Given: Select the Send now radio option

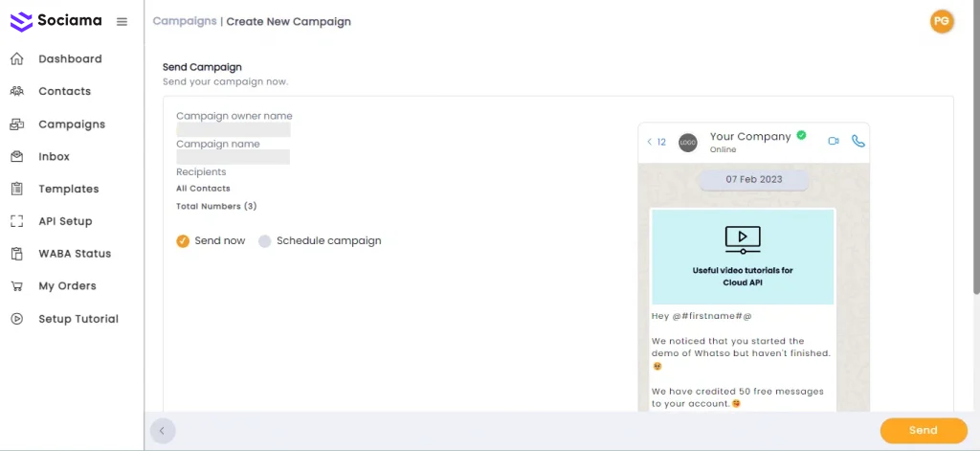Looking at the screenshot, I should point(183,241).
